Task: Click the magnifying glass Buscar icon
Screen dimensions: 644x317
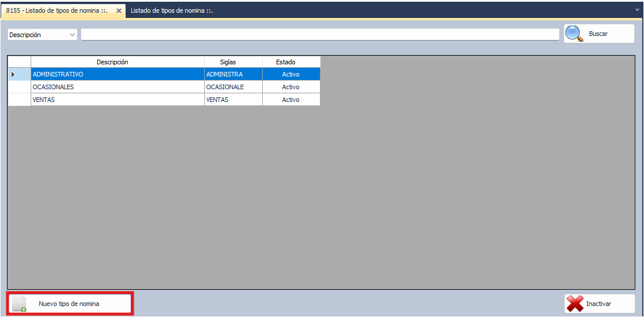Action: coord(573,34)
